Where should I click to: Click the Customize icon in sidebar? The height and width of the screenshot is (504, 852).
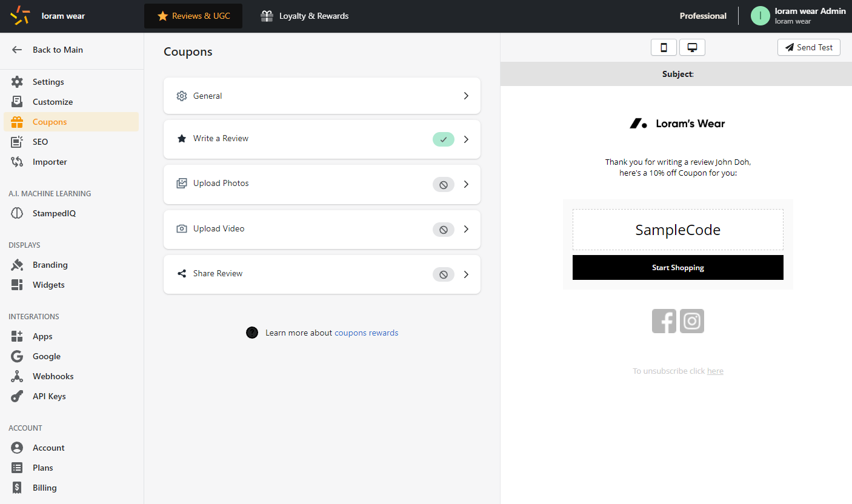pos(17,102)
